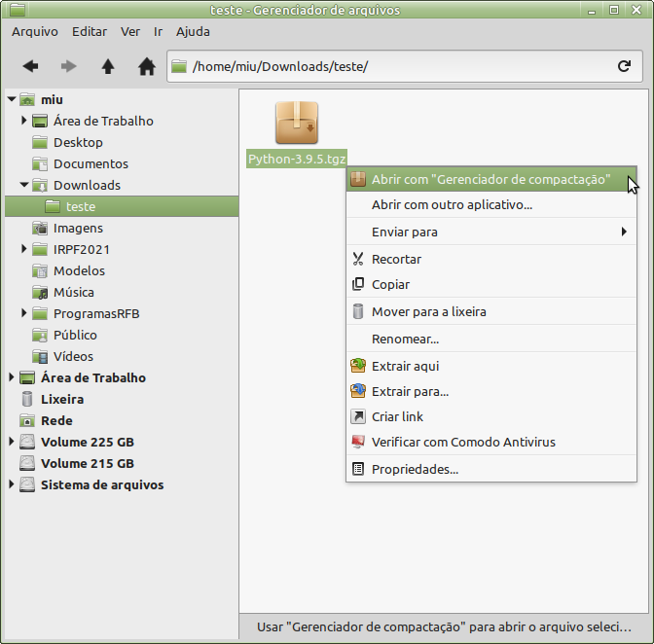Image resolution: width=654 pixels, height=644 pixels.
Task: Expand the IRPF2021 folder node
Action: point(23,249)
